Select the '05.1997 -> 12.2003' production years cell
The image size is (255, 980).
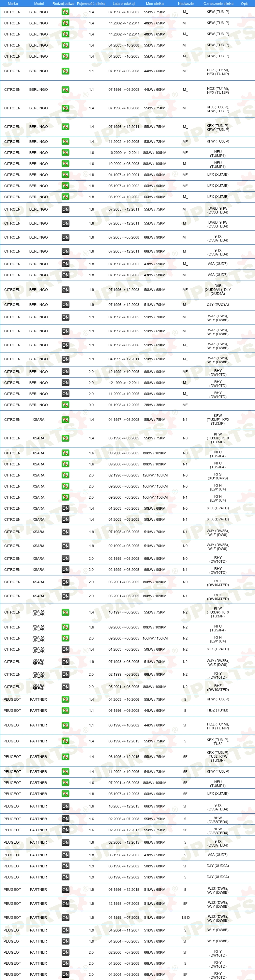click(x=124, y=794)
